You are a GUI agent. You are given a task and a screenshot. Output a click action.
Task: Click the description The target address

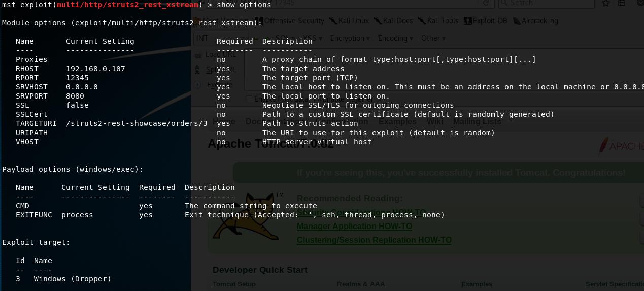tap(303, 69)
